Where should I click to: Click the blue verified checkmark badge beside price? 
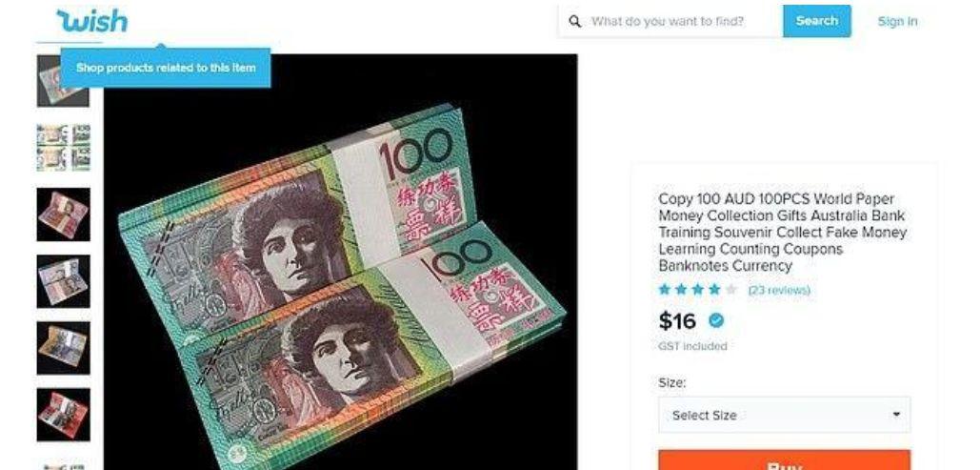tap(716, 320)
